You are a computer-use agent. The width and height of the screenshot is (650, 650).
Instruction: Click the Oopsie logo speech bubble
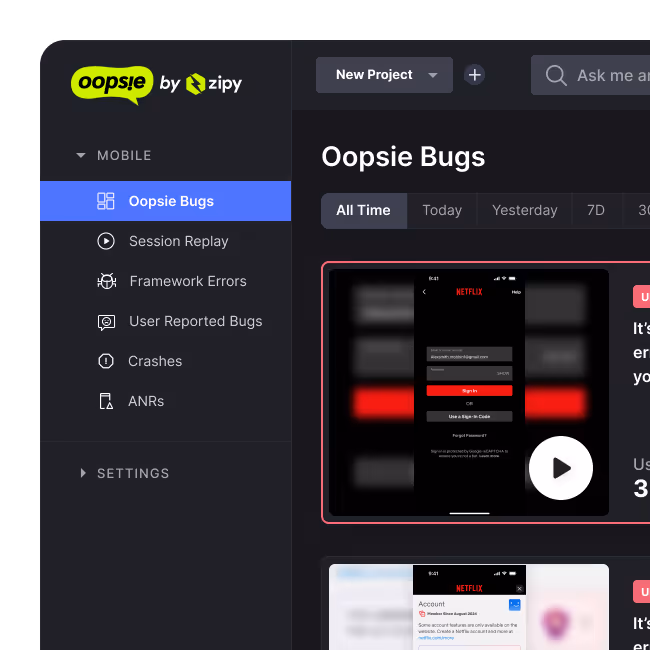[x=112, y=84]
